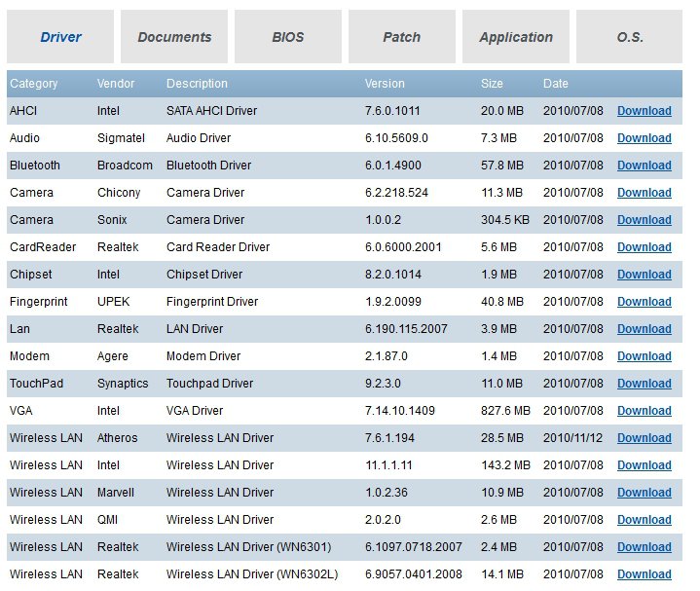Select the Marvell vendor cell

pos(116,492)
